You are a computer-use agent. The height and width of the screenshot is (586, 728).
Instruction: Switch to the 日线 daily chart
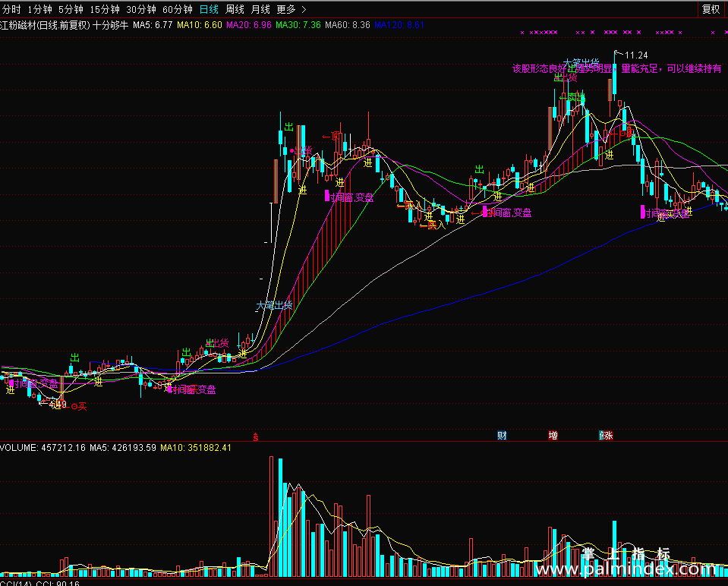(209, 9)
